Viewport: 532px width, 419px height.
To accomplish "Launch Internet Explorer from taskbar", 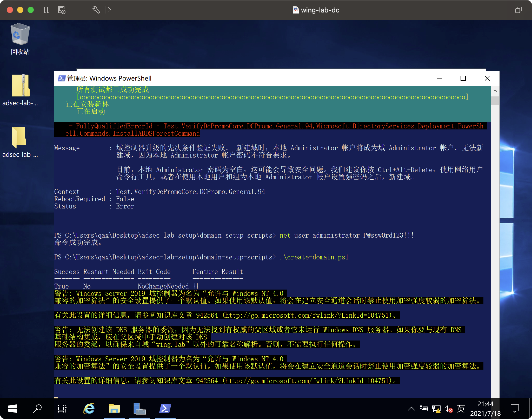I will tap(89, 409).
